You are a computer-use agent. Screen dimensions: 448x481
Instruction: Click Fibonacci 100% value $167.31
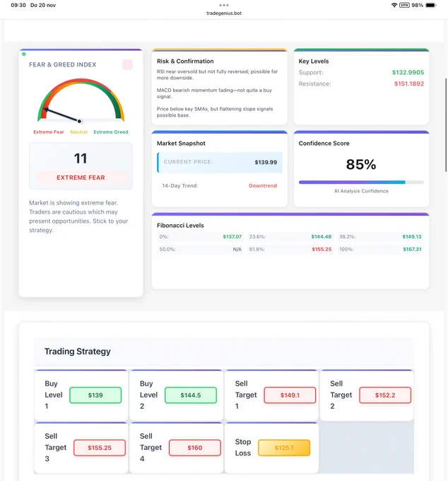tap(412, 250)
